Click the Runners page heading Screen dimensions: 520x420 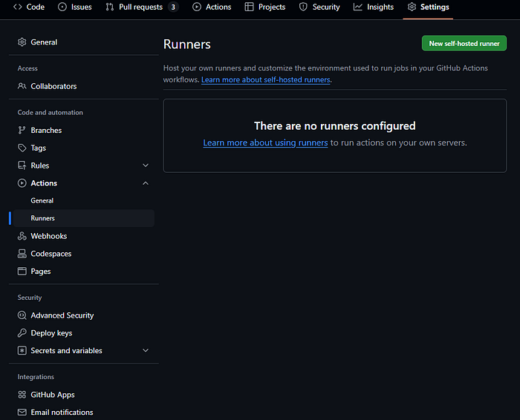pos(186,45)
